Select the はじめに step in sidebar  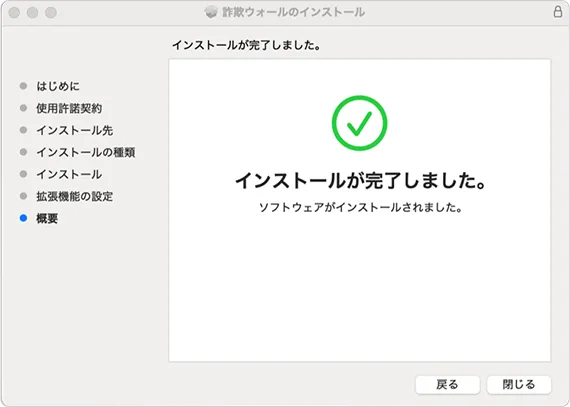click(x=58, y=86)
